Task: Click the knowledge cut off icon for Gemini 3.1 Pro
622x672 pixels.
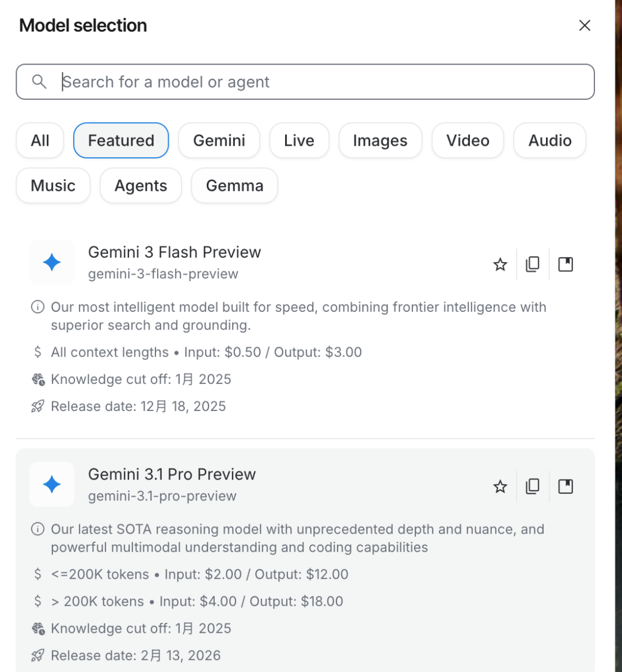Action: click(x=38, y=628)
